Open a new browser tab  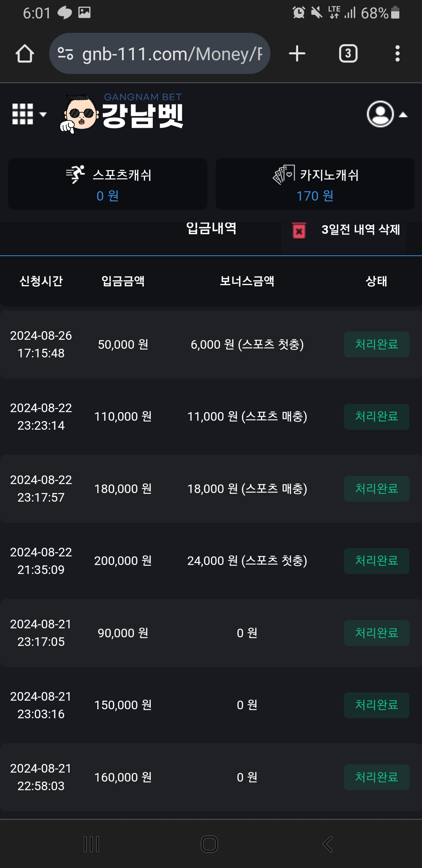[297, 54]
